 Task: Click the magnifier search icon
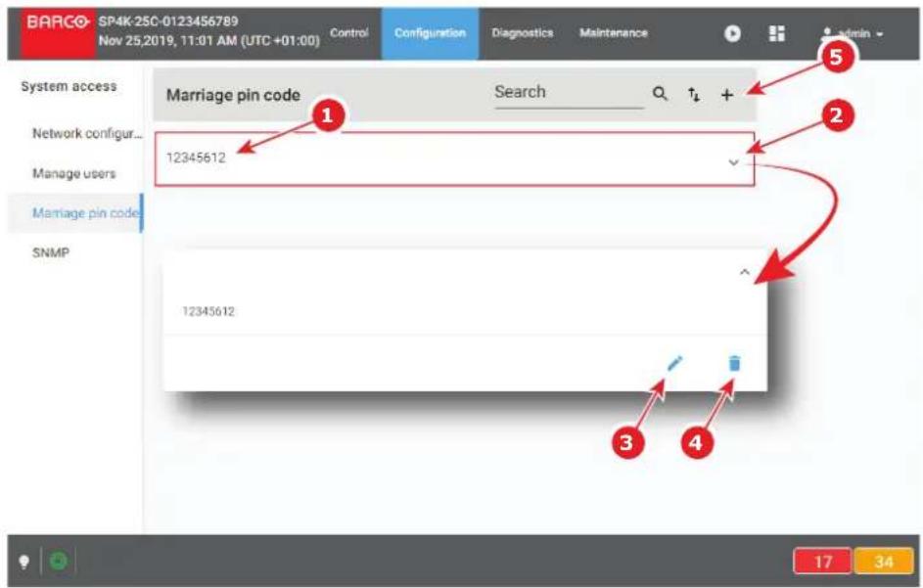(x=660, y=94)
